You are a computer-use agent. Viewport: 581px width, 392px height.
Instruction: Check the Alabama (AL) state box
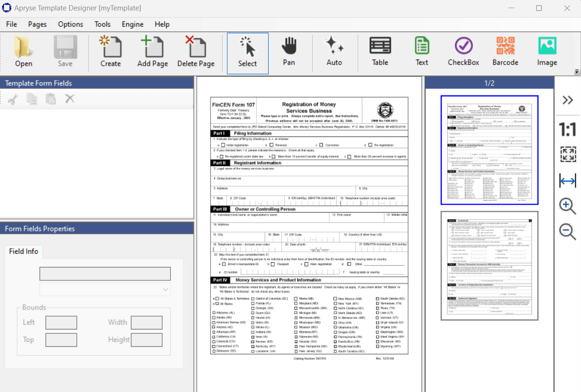(x=213, y=313)
